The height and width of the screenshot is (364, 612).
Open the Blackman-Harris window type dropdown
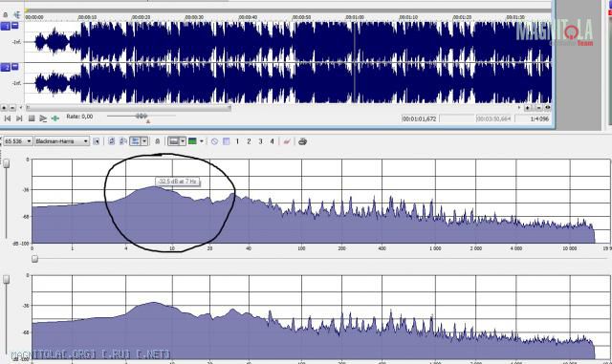[61, 141]
